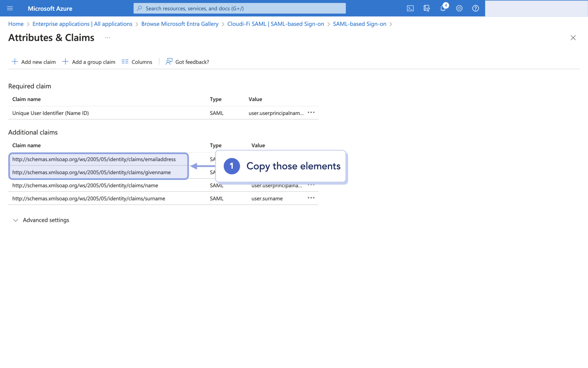Open the portal settings gear icon

point(459,8)
